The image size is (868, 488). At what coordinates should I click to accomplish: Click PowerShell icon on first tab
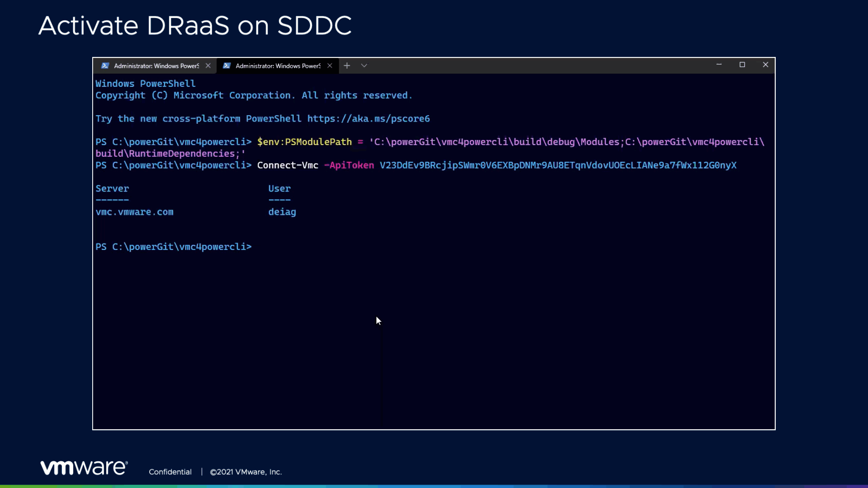coord(105,66)
